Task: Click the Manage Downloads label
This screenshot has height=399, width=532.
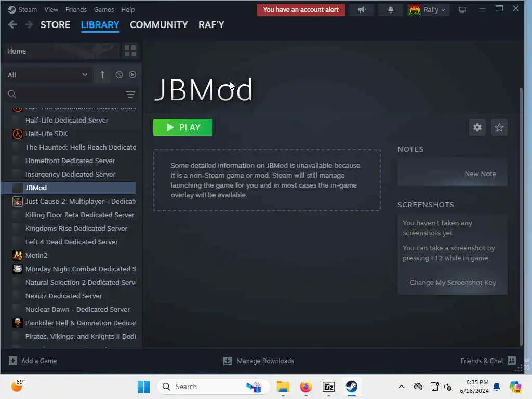Action: pyautogui.click(x=265, y=361)
